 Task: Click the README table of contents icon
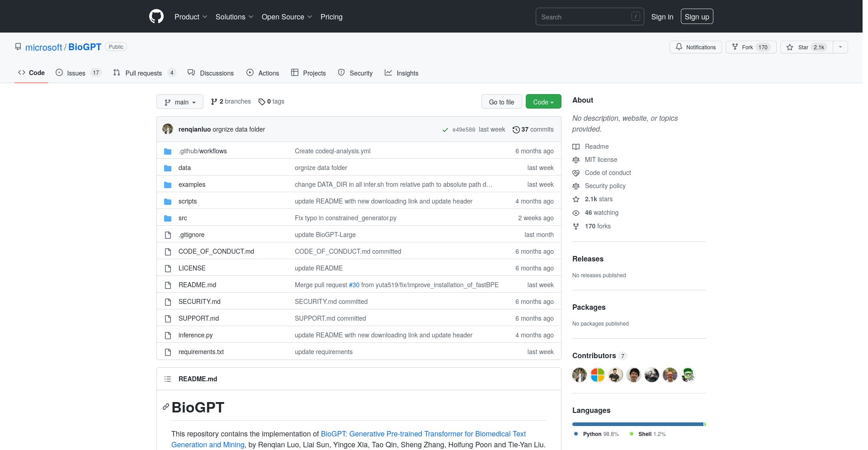(168, 379)
